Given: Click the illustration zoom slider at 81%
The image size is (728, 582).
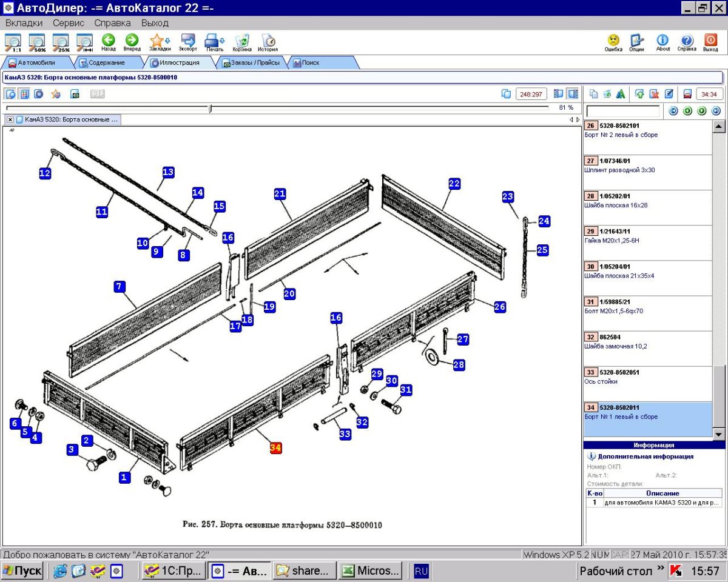Looking at the screenshot, I should [x=210, y=108].
